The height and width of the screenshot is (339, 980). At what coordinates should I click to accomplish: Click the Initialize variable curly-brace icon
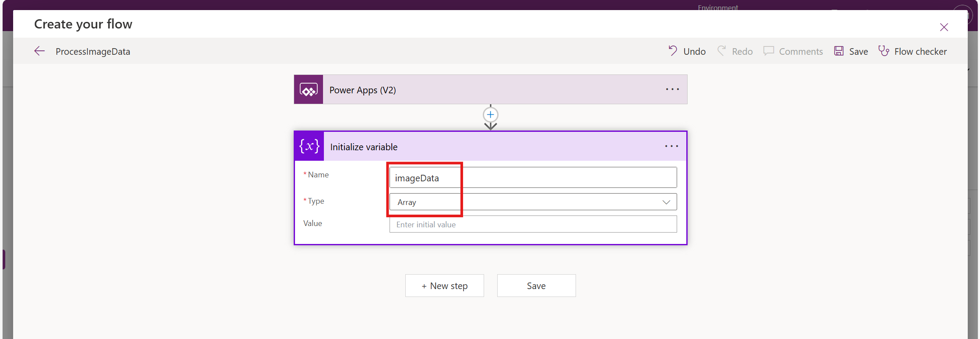[x=309, y=146]
